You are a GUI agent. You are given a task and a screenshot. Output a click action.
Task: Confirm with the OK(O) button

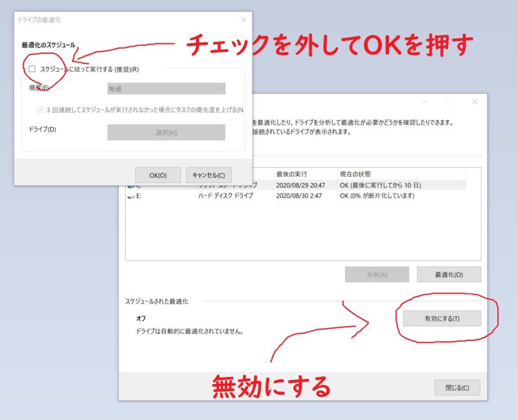pyautogui.click(x=158, y=175)
